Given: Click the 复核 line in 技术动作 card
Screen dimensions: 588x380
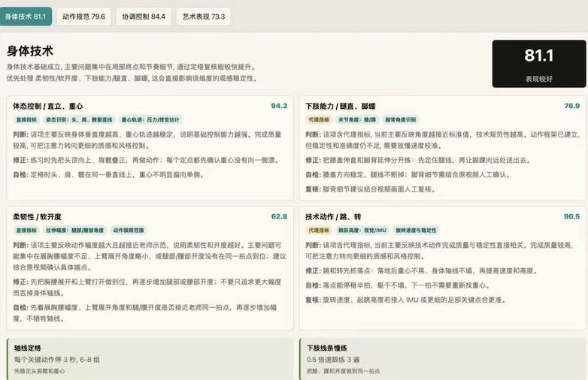Looking at the screenshot, I should coord(406,300).
